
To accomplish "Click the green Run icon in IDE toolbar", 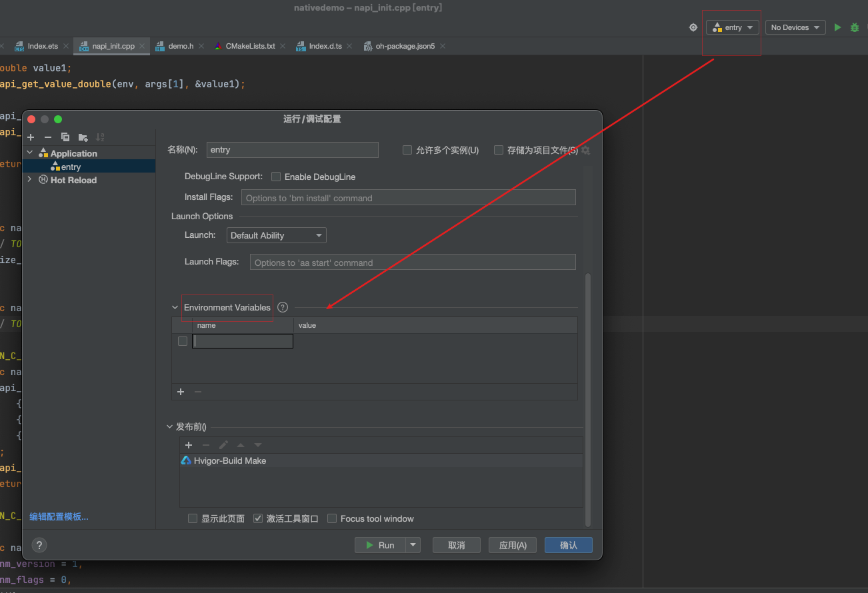I will coord(837,27).
